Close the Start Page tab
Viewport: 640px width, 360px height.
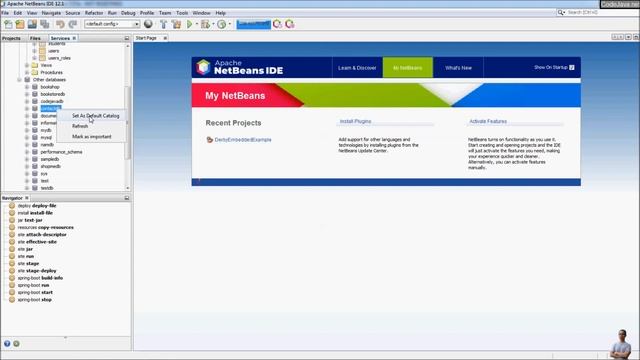(165, 38)
